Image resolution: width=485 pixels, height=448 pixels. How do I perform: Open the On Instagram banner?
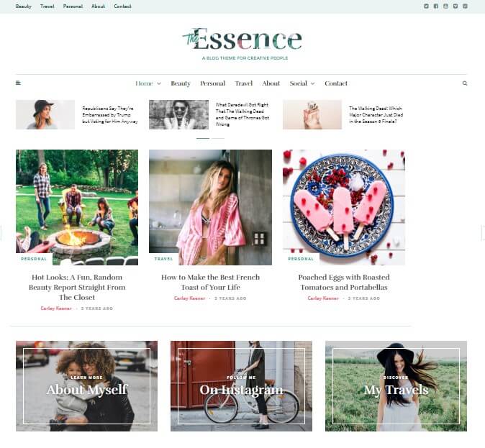click(241, 386)
